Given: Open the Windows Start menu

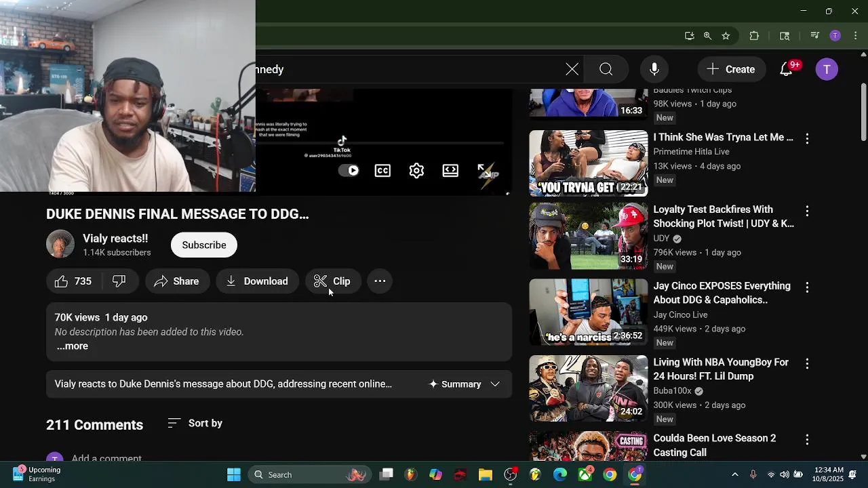Looking at the screenshot, I should point(234,475).
